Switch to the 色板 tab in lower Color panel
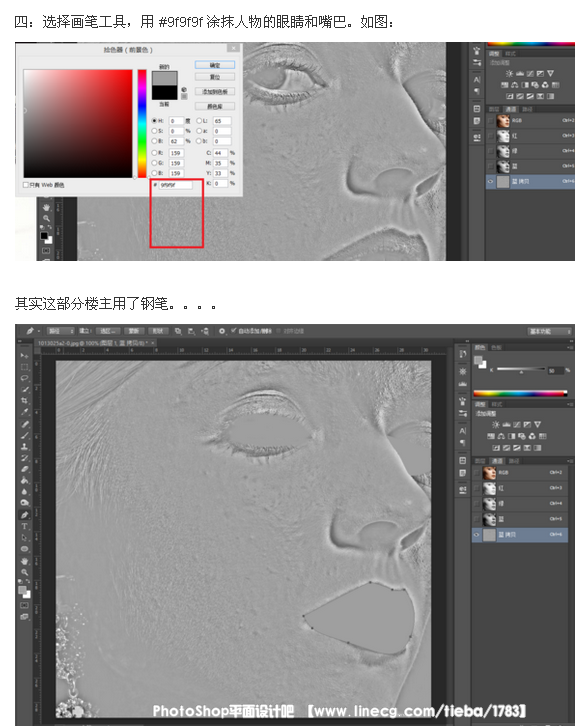The image size is (576, 728). point(496,347)
